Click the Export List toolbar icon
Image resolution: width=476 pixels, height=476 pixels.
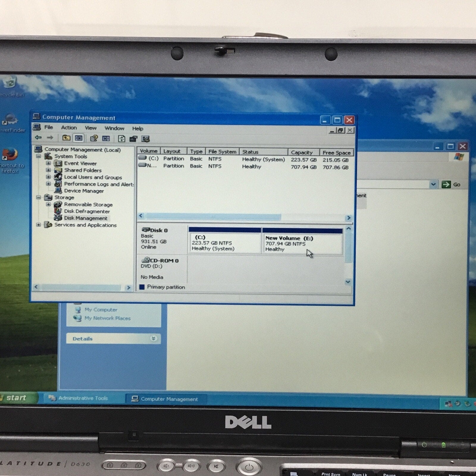coord(134,139)
